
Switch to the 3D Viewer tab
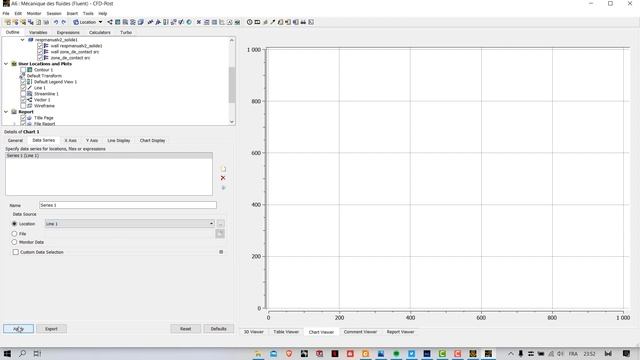point(253,332)
